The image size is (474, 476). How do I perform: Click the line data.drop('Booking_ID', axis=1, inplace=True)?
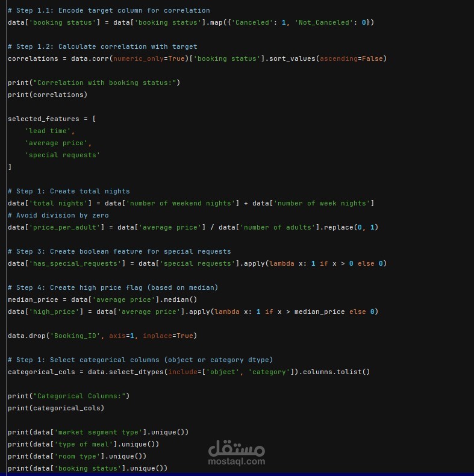coord(102,336)
